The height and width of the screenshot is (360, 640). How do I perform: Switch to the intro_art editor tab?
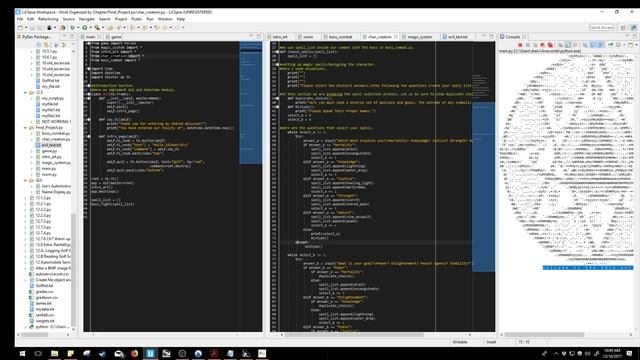(x=280, y=37)
